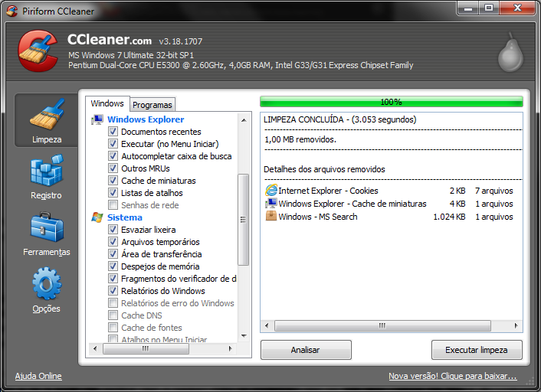Open the Ferramentas toolbox section
Viewport: 541px width, 392px height.
pos(47,234)
